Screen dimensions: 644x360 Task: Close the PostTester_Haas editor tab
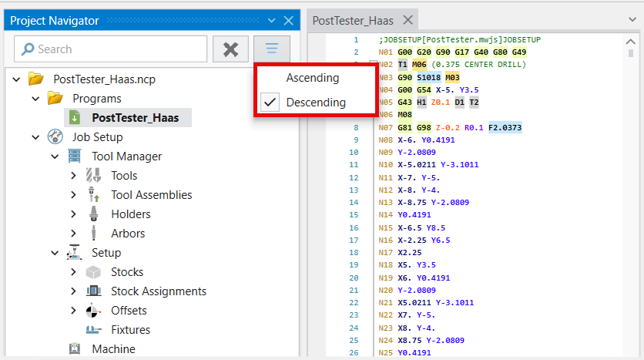click(408, 21)
